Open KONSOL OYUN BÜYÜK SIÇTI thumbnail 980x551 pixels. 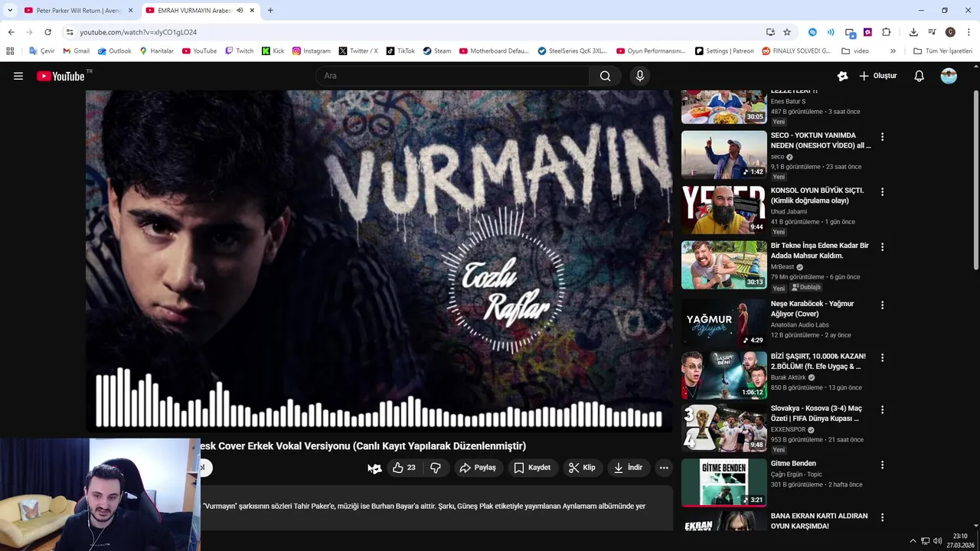724,210
